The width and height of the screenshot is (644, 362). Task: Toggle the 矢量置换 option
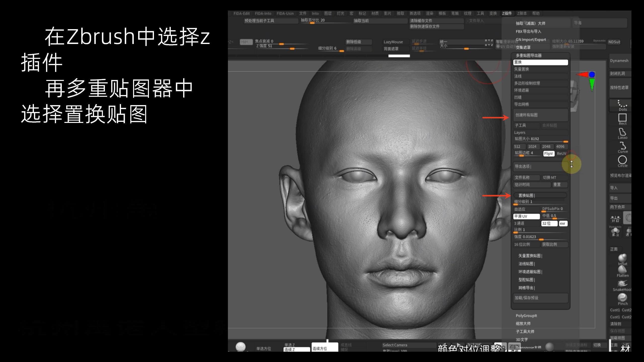point(540,69)
